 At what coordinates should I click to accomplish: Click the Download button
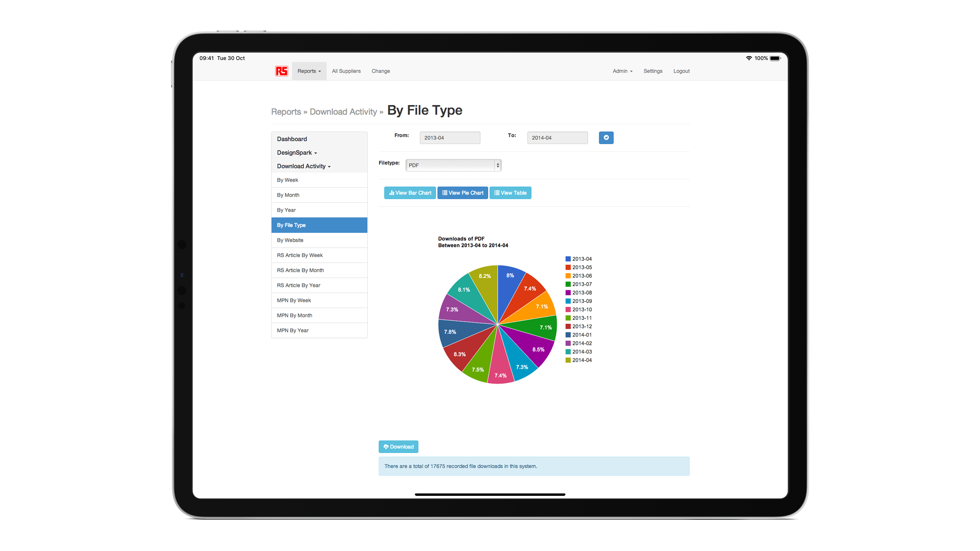398,446
